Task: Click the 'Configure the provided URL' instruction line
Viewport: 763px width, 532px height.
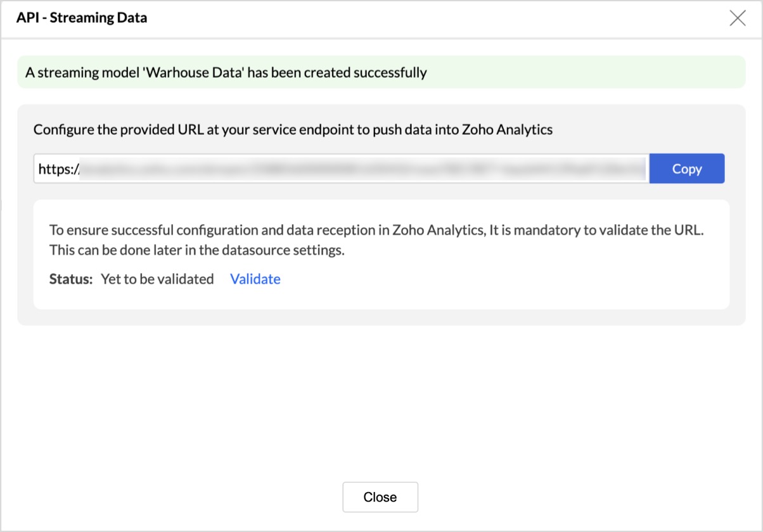Action: click(293, 130)
